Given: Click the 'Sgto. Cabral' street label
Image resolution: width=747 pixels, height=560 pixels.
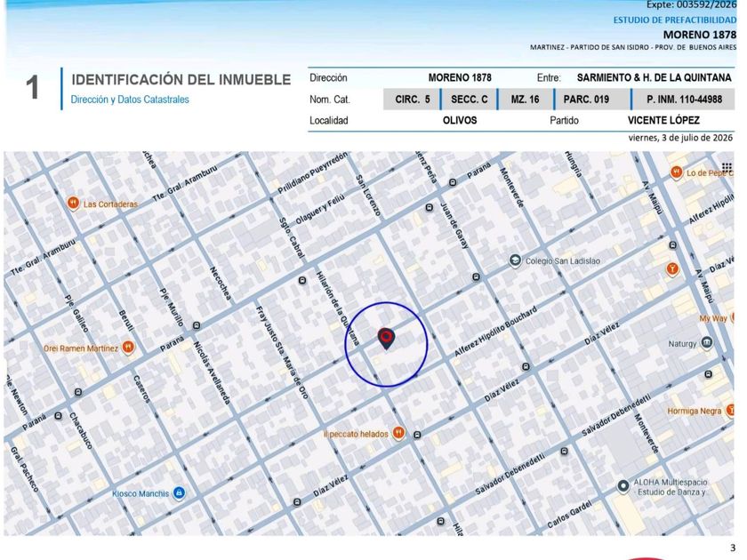Looking at the screenshot, I should (x=291, y=237).
